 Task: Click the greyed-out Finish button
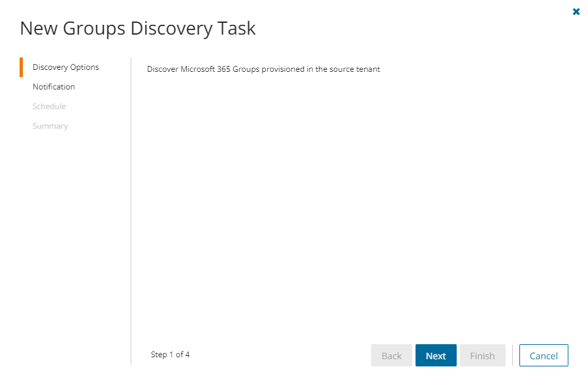[482, 356]
